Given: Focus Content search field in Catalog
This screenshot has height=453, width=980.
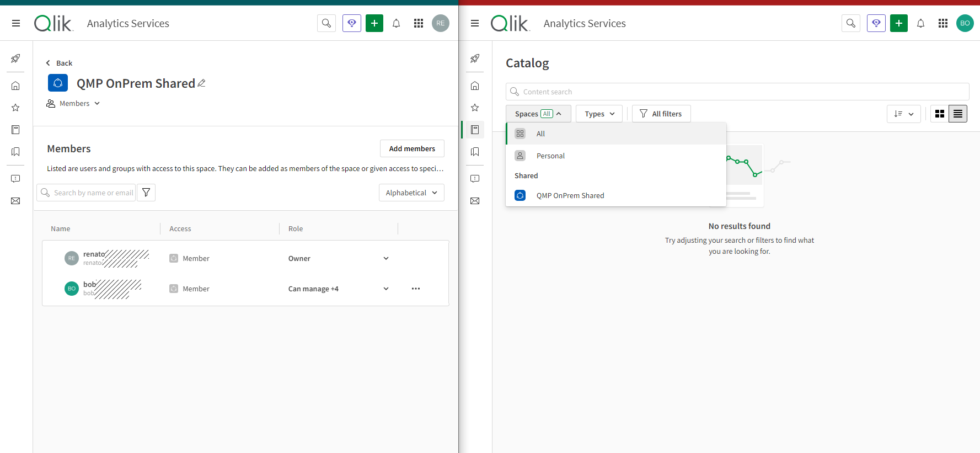Looking at the screenshot, I should coord(737,92).
